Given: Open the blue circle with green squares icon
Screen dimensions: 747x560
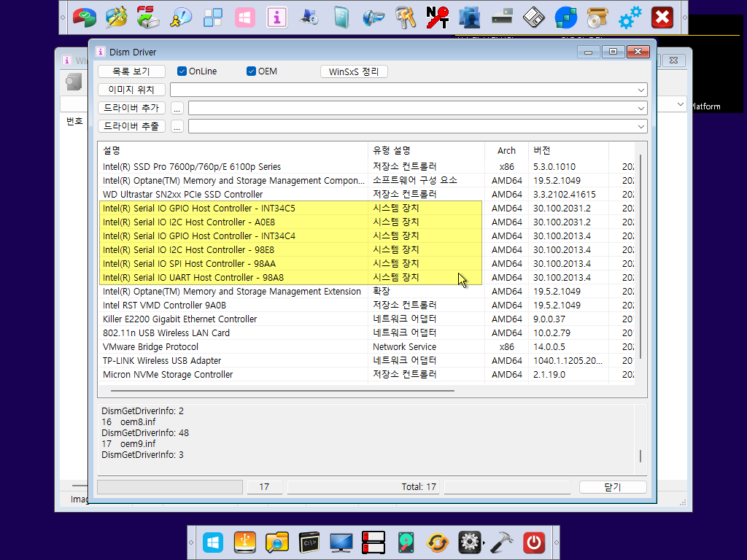Looking at the screenshot, I should [x=566, y=17].
